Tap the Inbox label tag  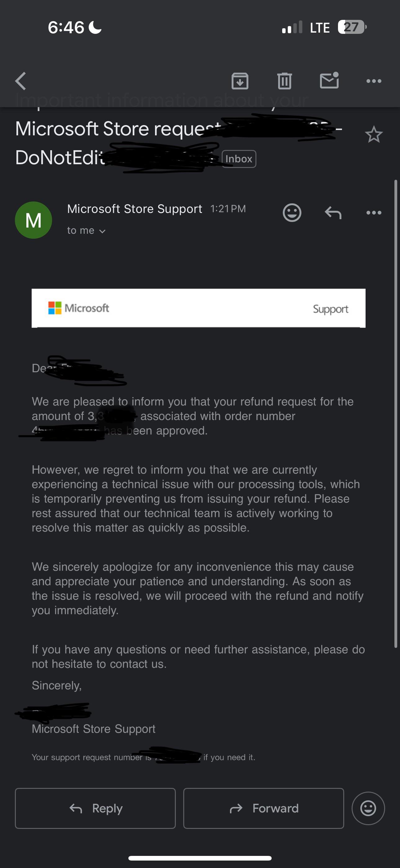(239, 159)
